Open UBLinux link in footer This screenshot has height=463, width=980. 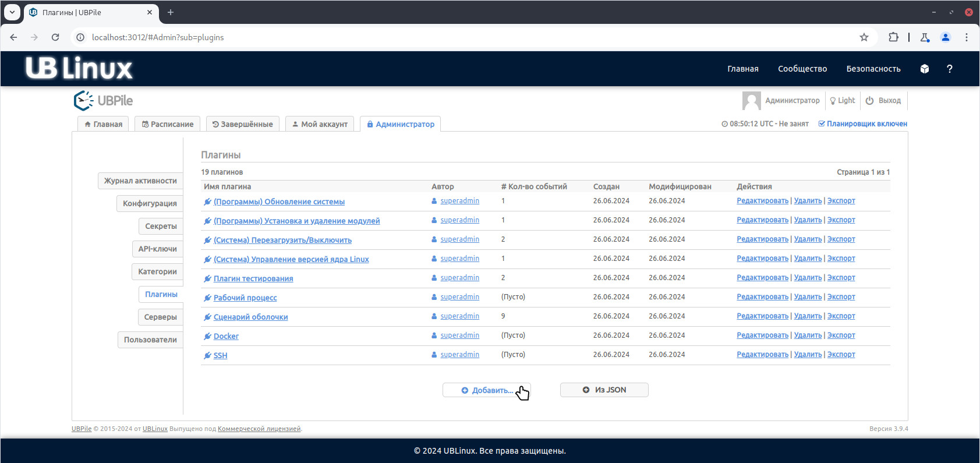(155, 429)
